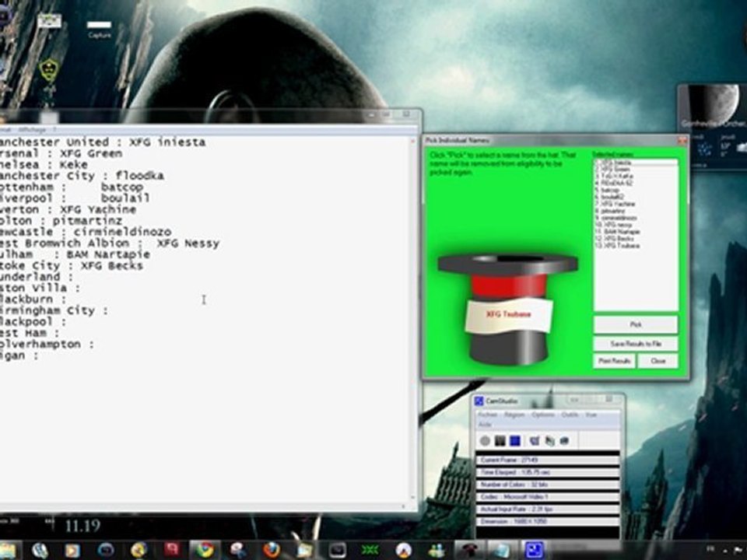This screenshot has width=747, height=560.
Task: Open the Fichier menu in CamStudio
Action: (488, 415)
